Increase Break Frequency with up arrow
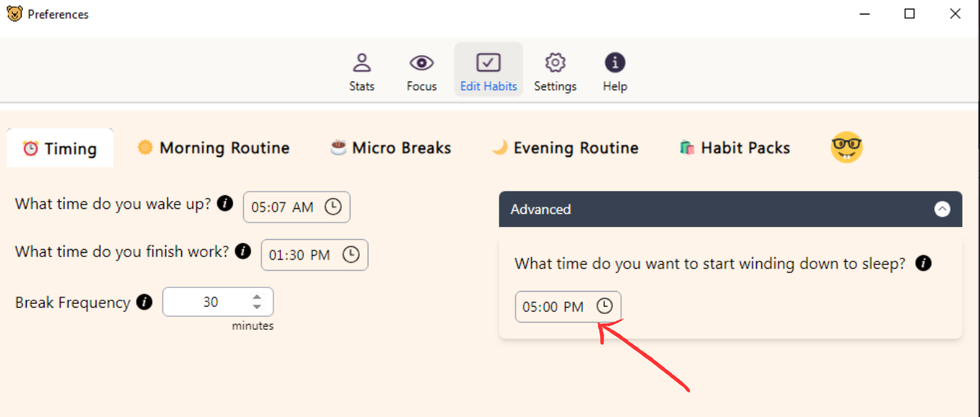The width and height of the screenshot is (980, 417). 257,297
